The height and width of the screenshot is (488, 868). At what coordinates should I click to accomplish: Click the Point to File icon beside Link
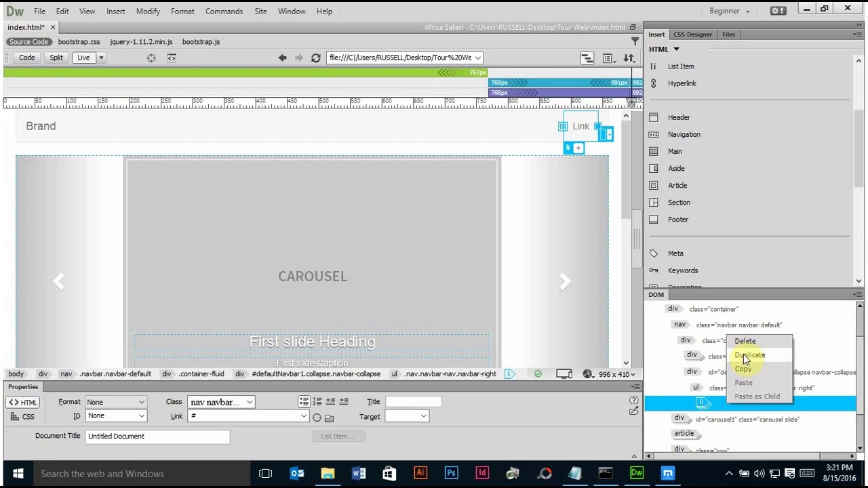coord(317,417)
